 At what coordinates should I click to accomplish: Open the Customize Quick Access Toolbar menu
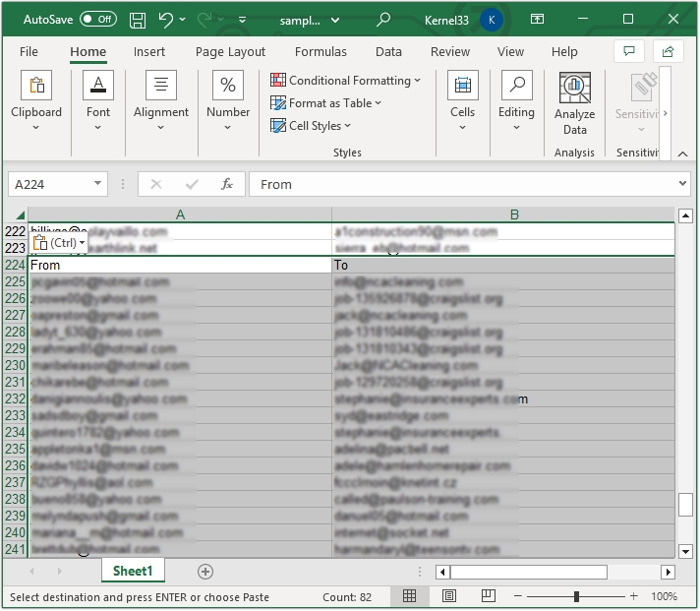(242, 20)
